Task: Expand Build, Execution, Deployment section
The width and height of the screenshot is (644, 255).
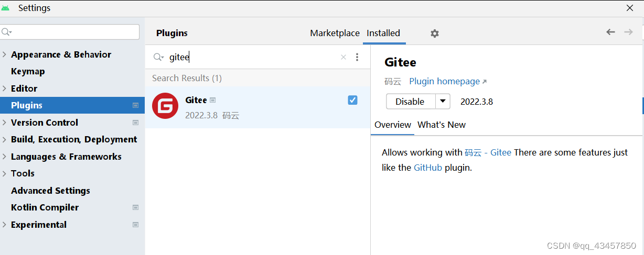Action: point(5,139)
